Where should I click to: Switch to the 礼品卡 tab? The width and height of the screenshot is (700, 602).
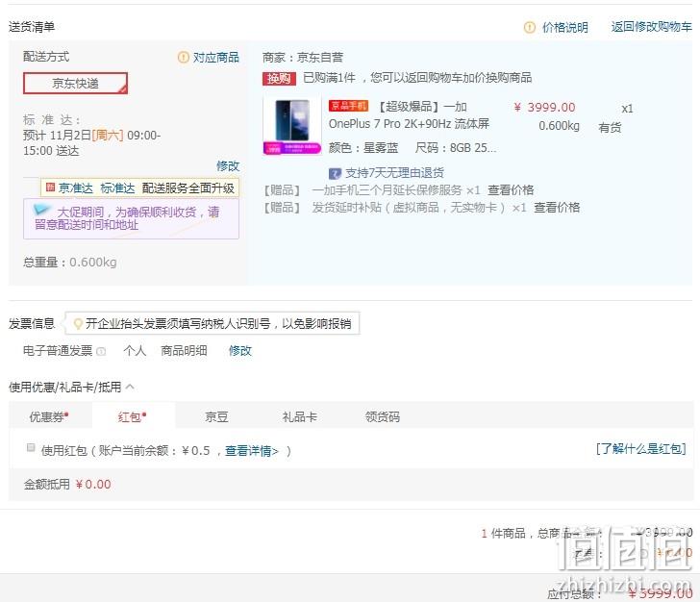(300, 416)
